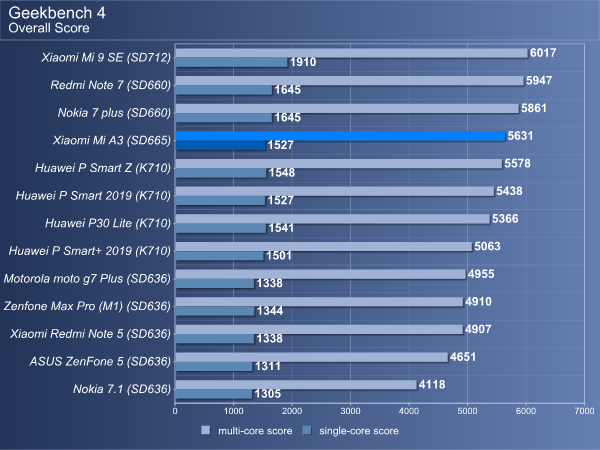Select the Xiaomi Redmi Note 5 label
This screenshot has width=600, height=450.
(x=90, y=334)
